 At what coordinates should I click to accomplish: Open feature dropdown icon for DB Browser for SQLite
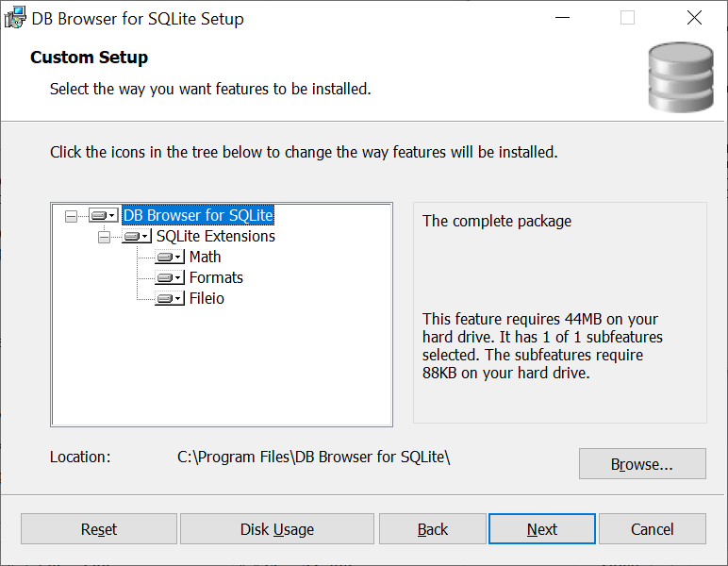point(104,215)
